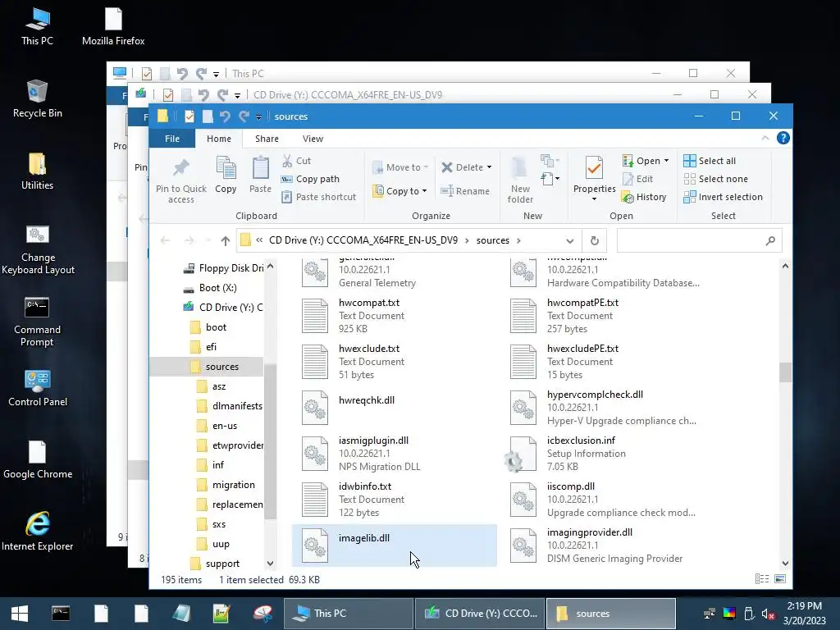
Task: Open Delete dropdown arrow
Action: pos(489,167)
